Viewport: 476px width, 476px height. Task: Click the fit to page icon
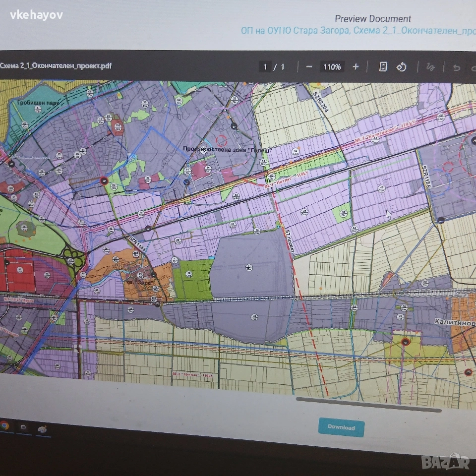(x=383, y=67)
